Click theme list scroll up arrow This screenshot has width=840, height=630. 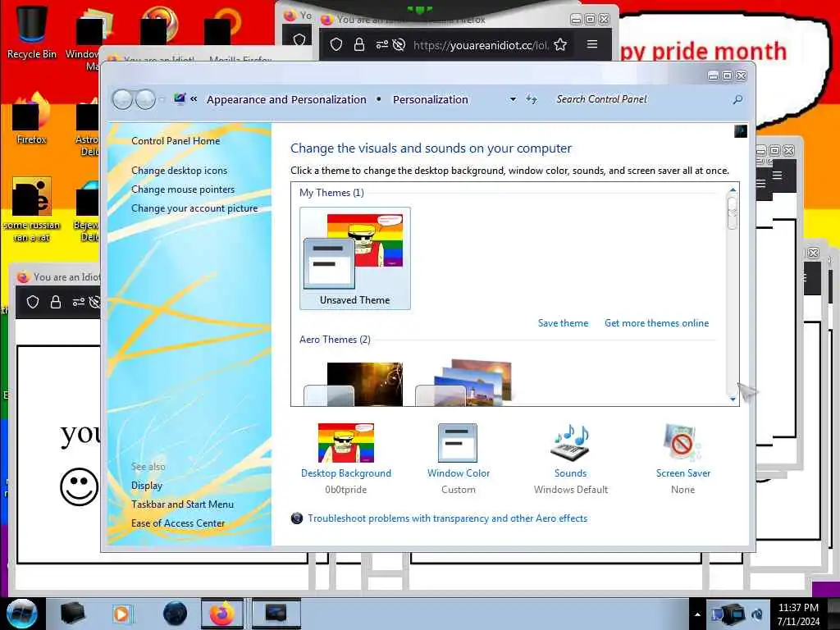[733, 190]
